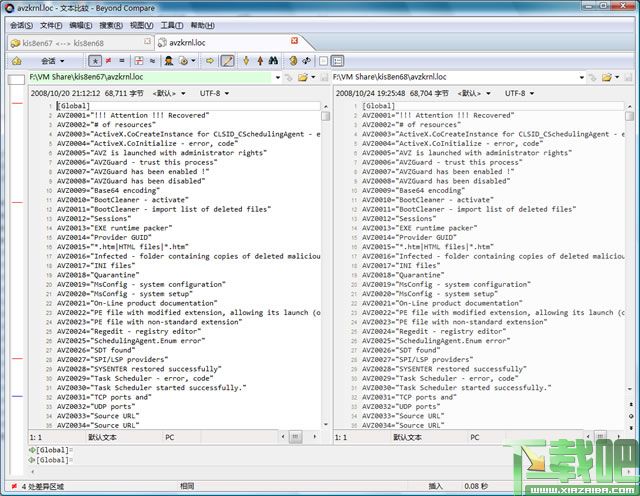Click the Home icon in the toolbar
Image resolution: width=640 pixels, height=496 pixels.
(x=17, y=61)
